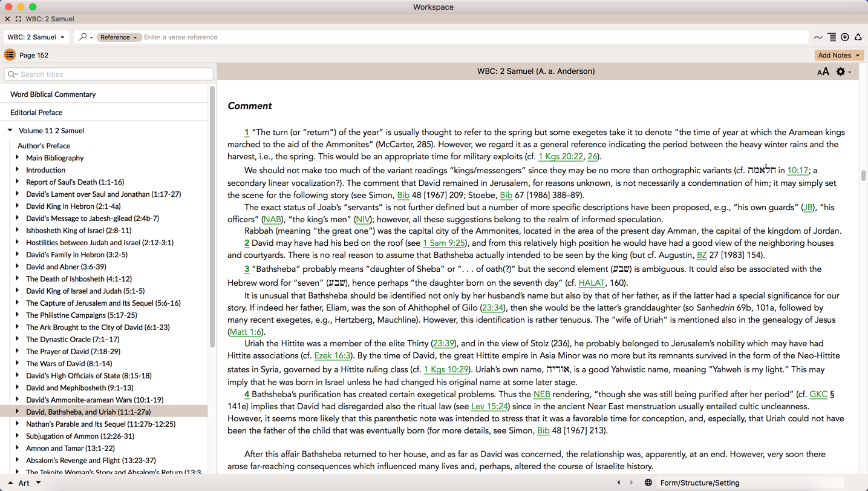The height and width of the screenshot is (491, 868).
Task: Open the 10:17 cross-reference link
Action: click(x=798, y=171)
